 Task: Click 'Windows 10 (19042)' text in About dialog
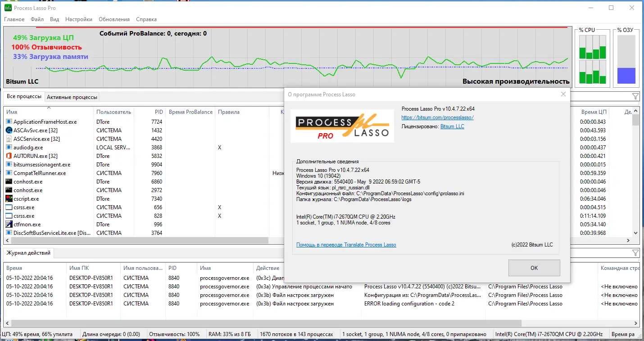pyautogui.click(x=317, y=176)
